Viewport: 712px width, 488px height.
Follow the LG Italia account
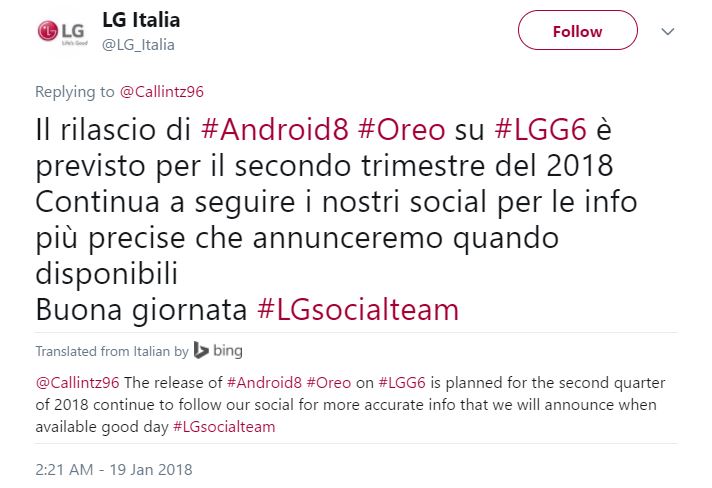point(578,30)
